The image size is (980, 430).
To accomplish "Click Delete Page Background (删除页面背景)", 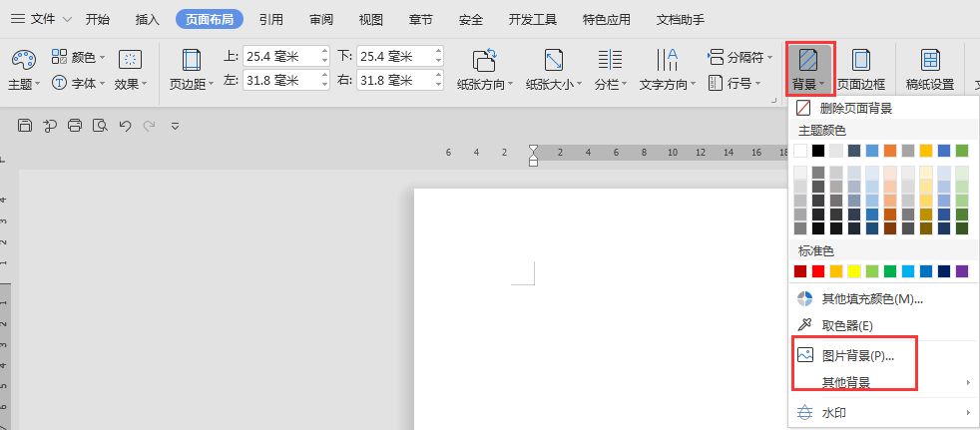I will tap(855, 108).
